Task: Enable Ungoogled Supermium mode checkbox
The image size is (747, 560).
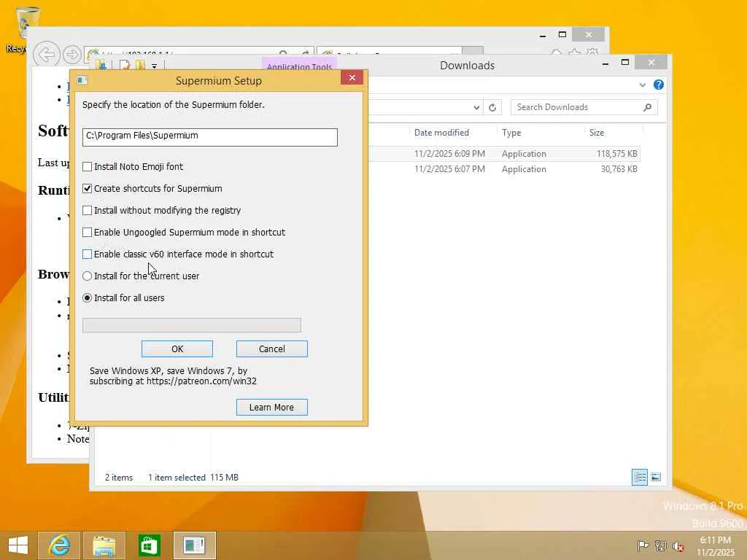Action: click(88, 233)
